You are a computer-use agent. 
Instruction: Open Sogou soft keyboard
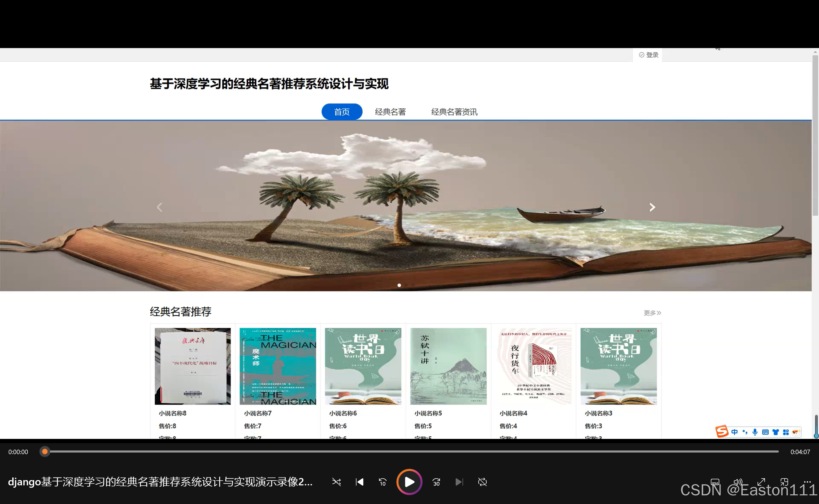[x=765, y=432]
